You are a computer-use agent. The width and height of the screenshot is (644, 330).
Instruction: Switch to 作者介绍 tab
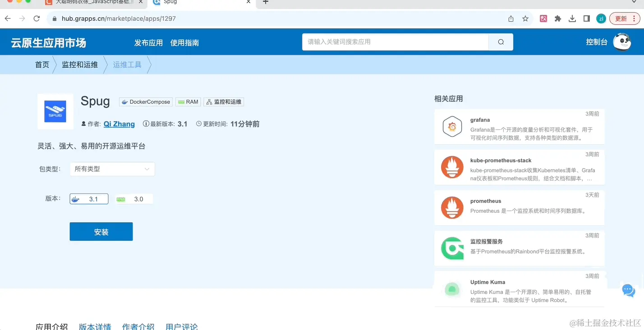(138, 326)
